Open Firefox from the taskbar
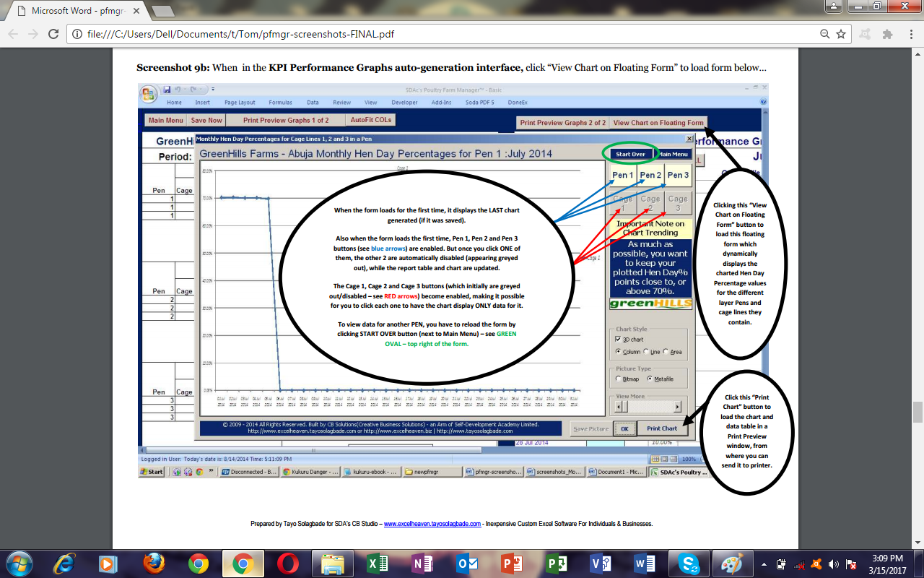924x578 pixels. click(x=152, y=563)
